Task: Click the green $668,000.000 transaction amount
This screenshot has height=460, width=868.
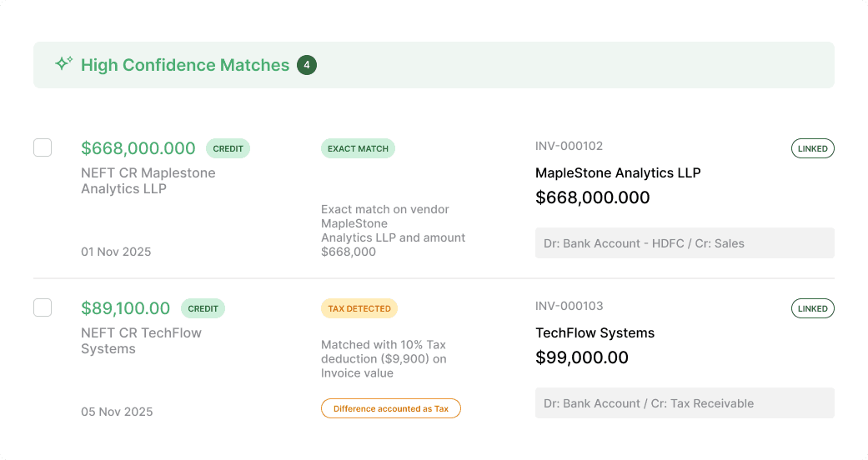Action: [x=138, y=148]
